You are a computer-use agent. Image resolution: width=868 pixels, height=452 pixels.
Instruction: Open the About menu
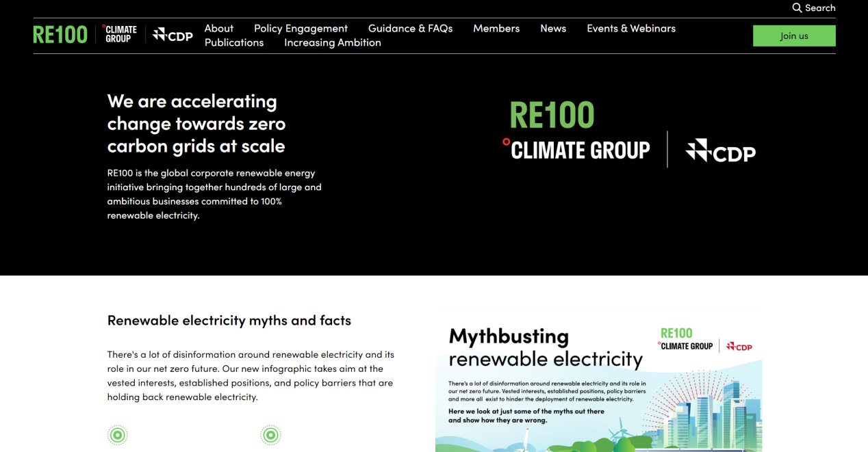219,28
